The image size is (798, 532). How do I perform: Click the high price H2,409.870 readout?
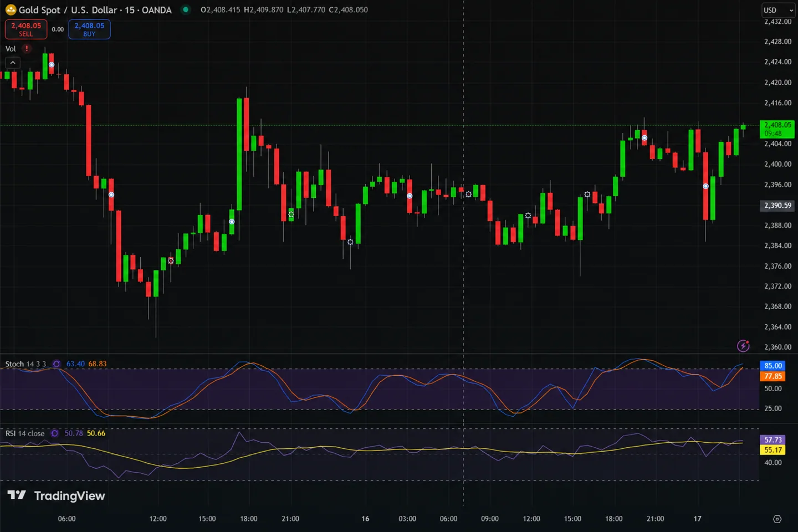click(263, 10)
